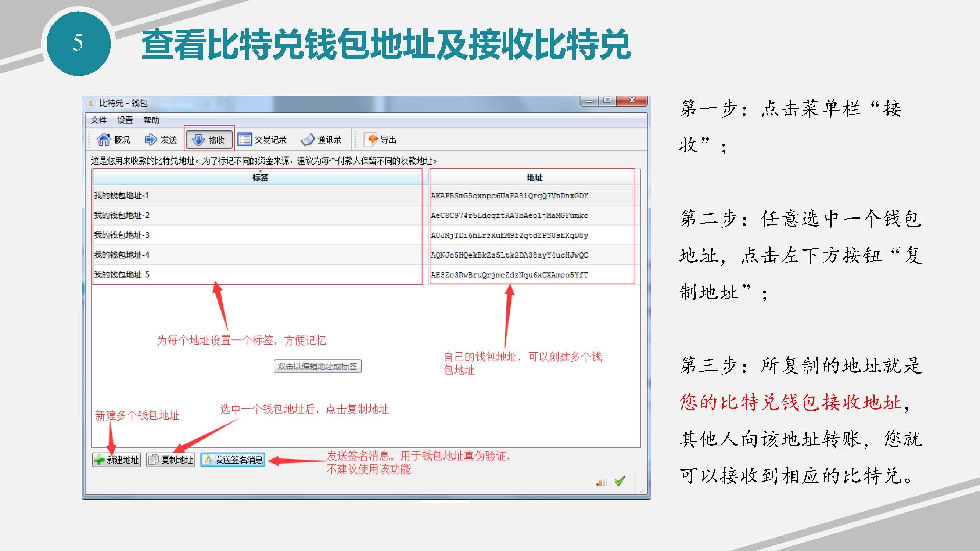Open the 设置 menu
980x551 pixels.
(x=125, y=120)
